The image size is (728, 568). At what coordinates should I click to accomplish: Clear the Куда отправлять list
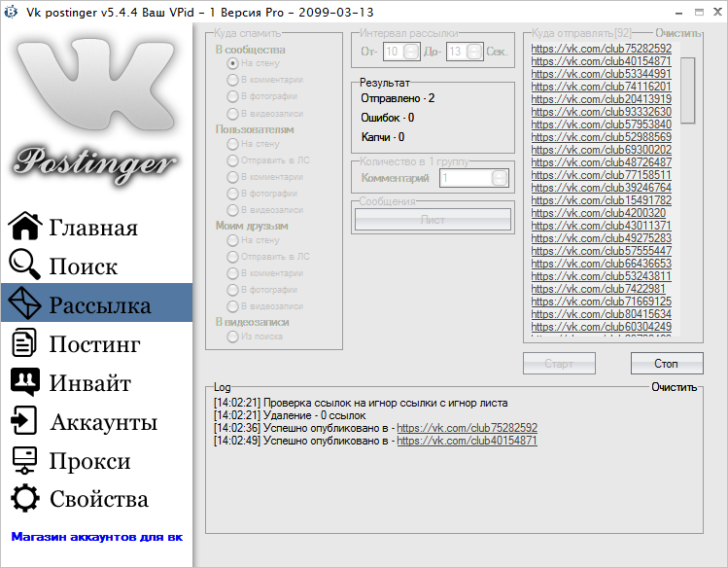(x=677, y=33)
